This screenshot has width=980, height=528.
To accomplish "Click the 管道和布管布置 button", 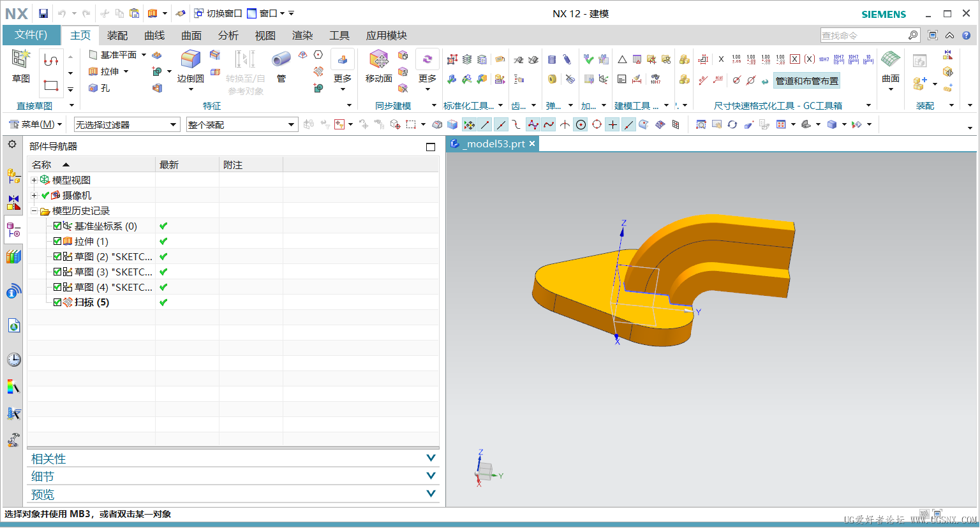I will click(806, 81).
